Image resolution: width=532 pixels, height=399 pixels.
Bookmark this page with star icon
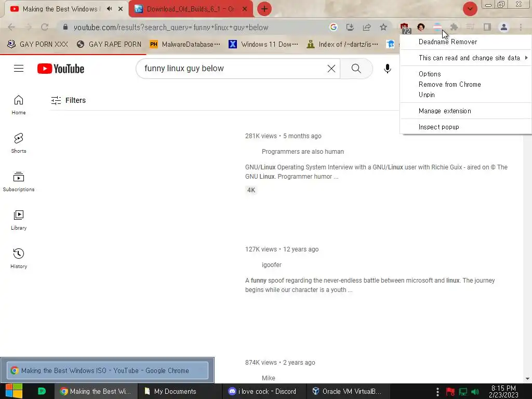click(383, 27)
